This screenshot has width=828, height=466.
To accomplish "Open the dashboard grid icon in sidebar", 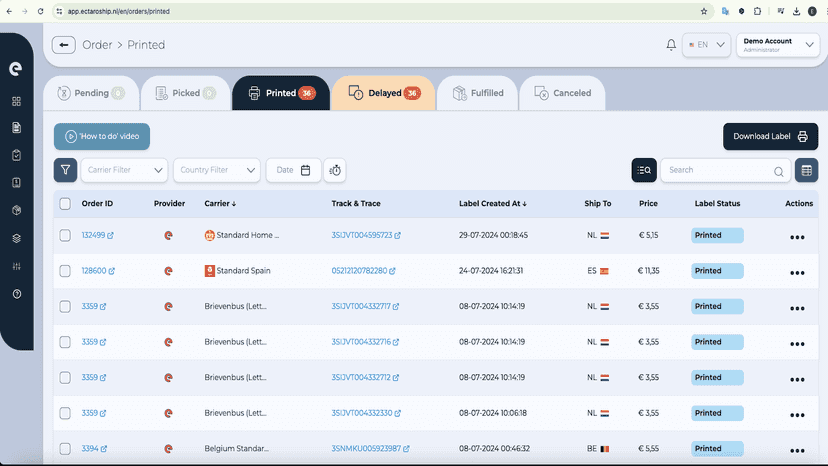I will pyautogui.click(x=16, y=101).
